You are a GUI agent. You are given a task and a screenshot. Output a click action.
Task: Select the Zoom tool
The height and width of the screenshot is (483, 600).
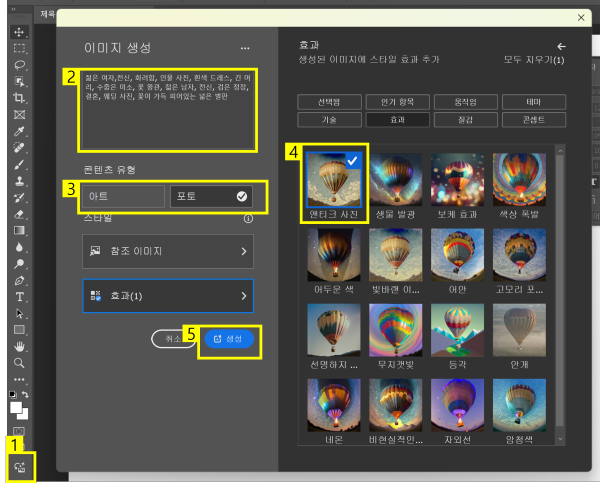(x=19, y=363)
